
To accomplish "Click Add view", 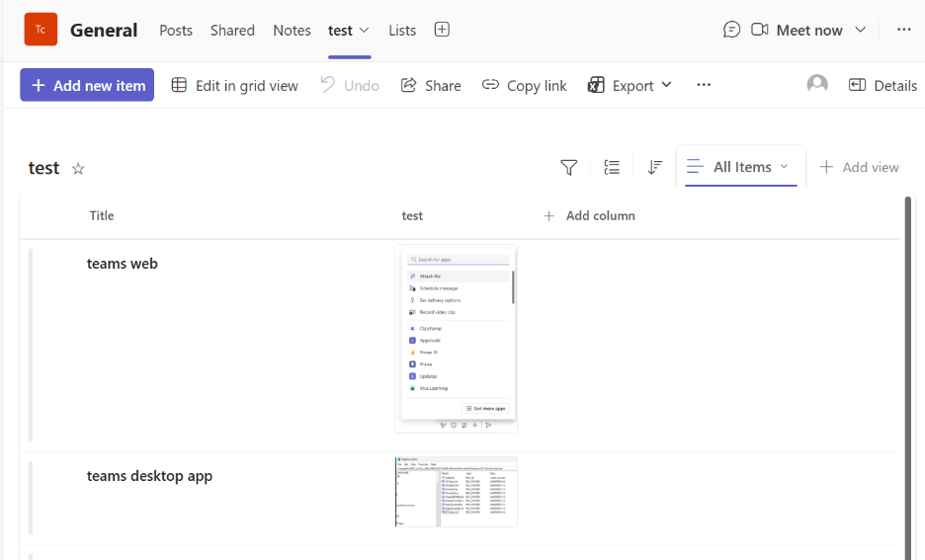I will coord(859,168).
